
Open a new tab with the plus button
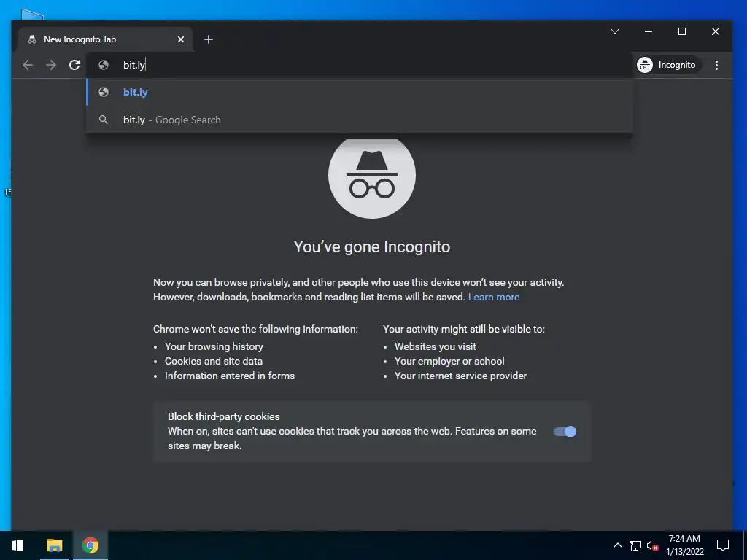pos(209,39)
